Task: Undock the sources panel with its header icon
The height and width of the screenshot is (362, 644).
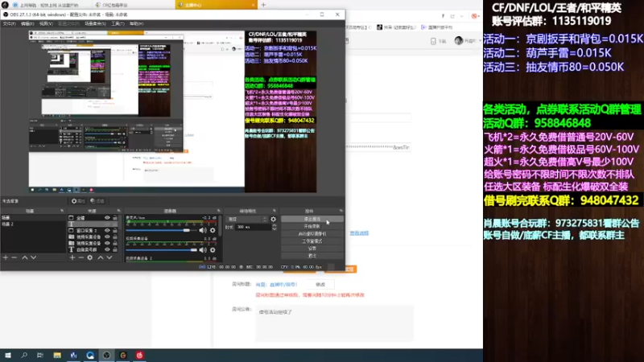Action: pos(118,211)
